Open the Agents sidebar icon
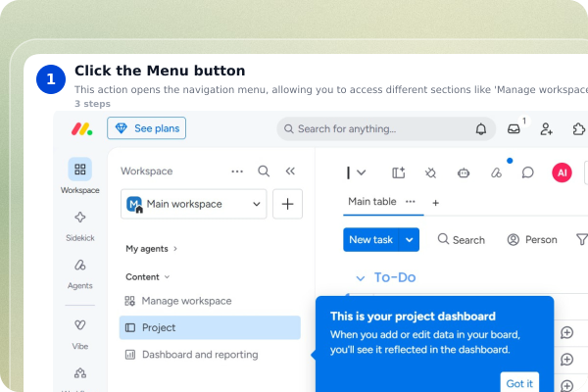 point(80,266)
